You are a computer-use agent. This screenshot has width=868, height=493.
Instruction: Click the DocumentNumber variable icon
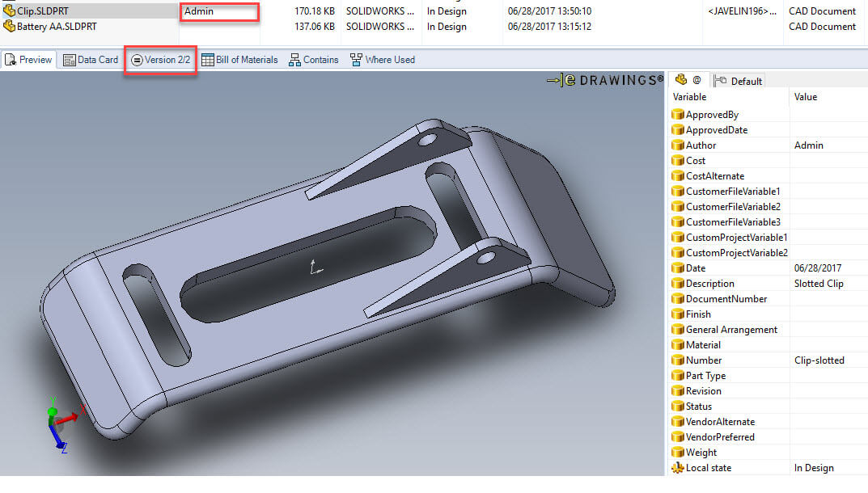click(x=678, y=299)
